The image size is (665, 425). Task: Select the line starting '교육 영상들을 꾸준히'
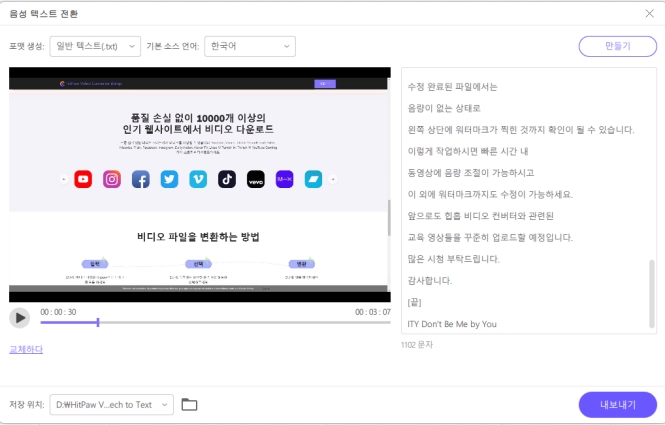click(490, 238)
